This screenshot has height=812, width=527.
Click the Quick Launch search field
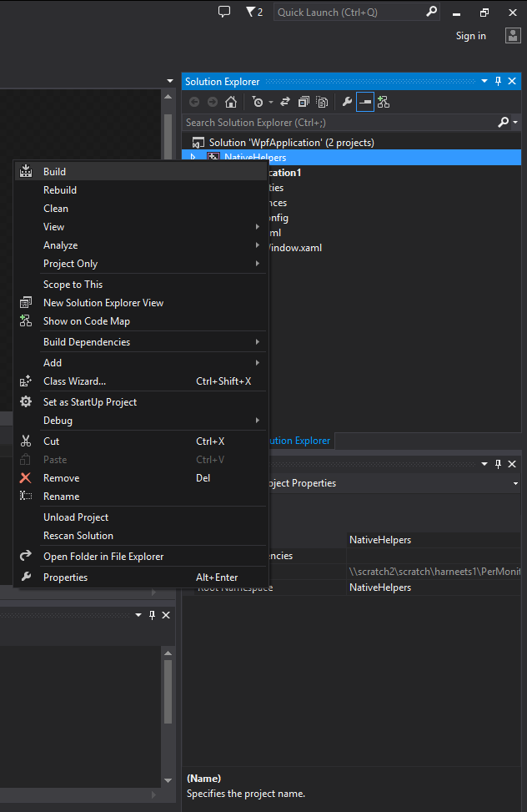357,12
